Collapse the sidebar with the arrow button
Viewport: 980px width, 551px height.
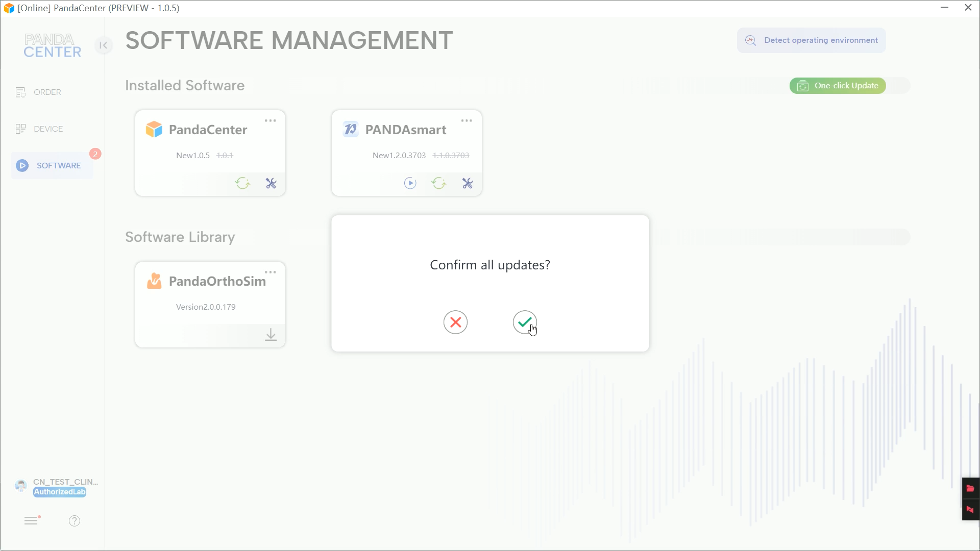(104, 45)
